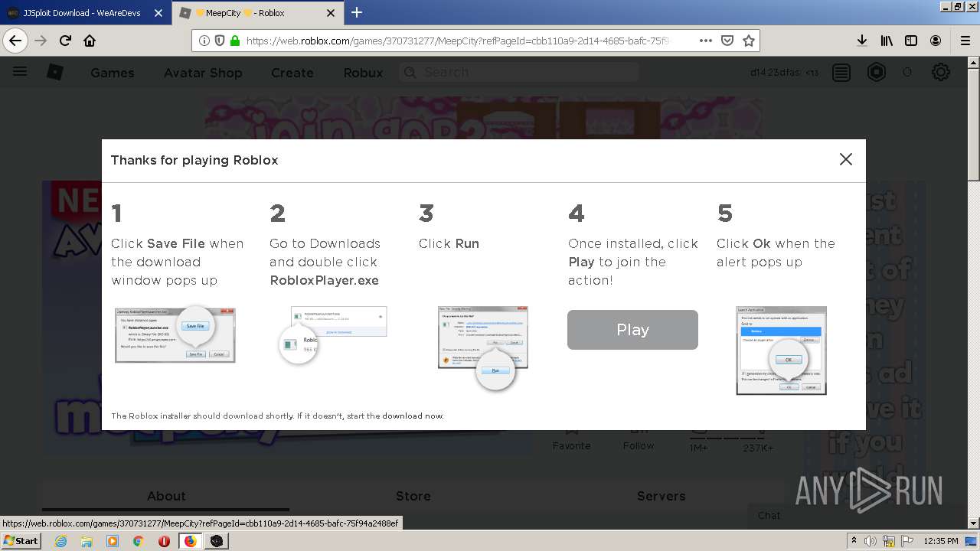Click the Run step thumbnail
The width and height of the screenshot is (980, 551).
pos(483,348)
